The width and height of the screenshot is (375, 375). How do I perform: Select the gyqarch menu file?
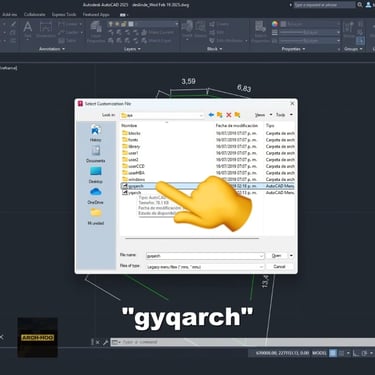[207, 186]
